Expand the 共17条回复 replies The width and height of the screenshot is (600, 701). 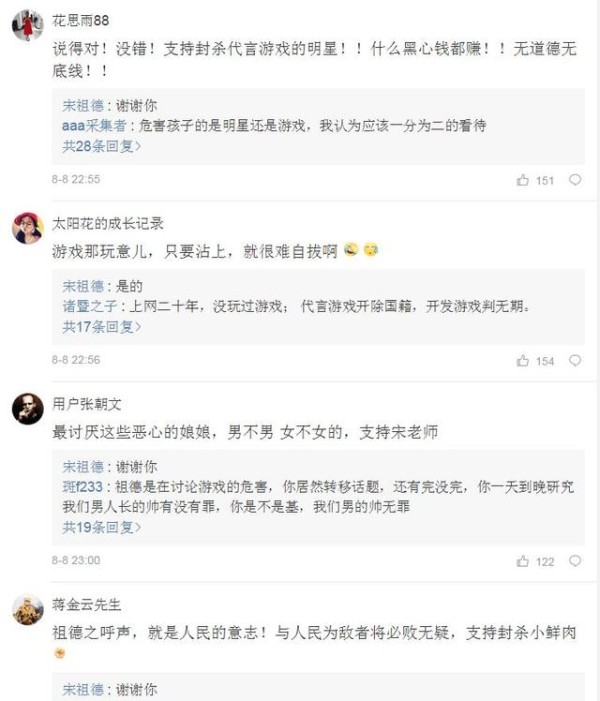101,326
